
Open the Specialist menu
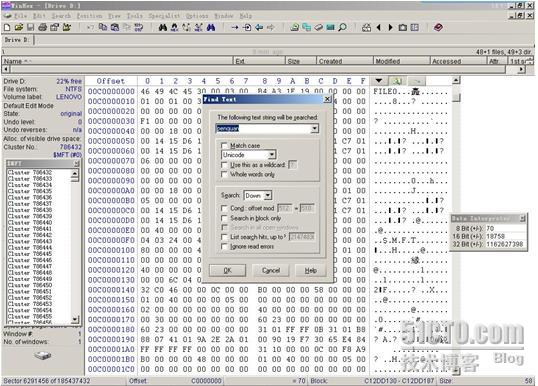tap(164, 16)
